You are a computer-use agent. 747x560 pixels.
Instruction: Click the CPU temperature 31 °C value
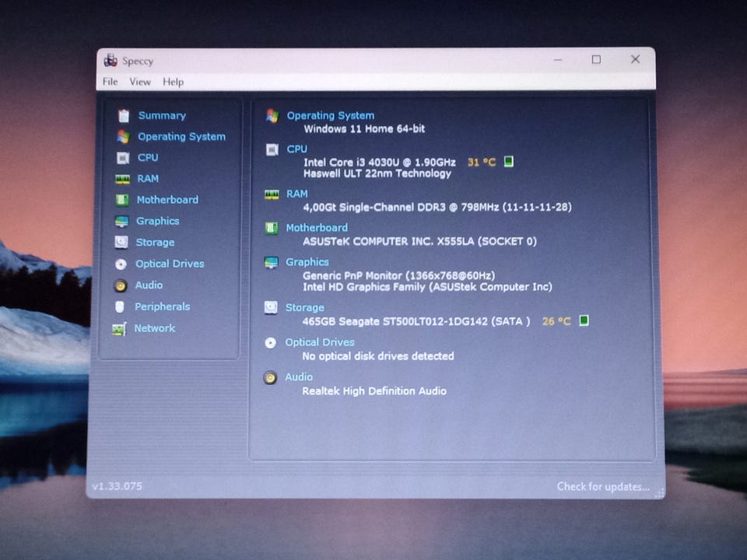pos(482,162)
